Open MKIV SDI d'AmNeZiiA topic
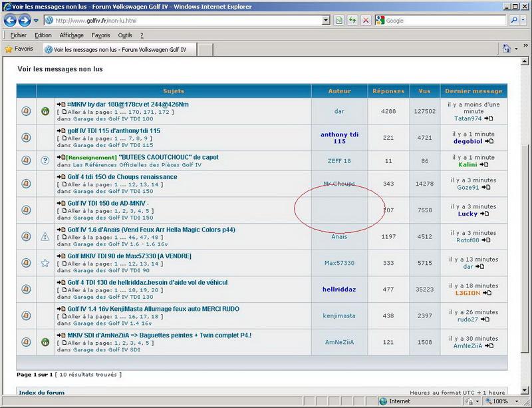532x408 pixels. (160, 335)
